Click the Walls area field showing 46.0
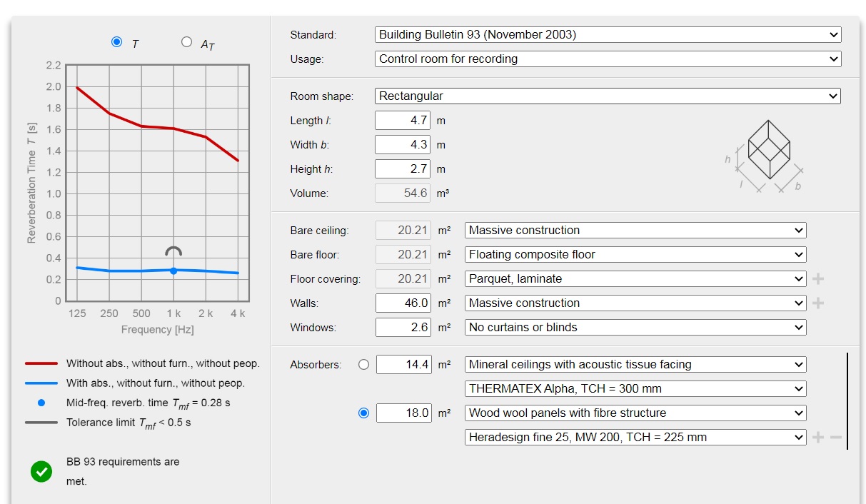The image size is (866, 504). point(403,303)
